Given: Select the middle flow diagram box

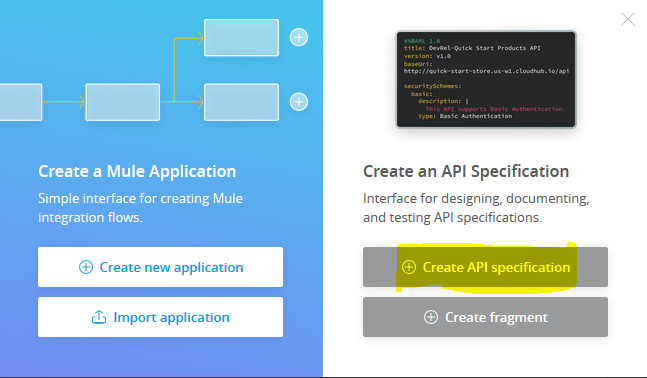Looking at the screenshot, I should tap(123, 102).
